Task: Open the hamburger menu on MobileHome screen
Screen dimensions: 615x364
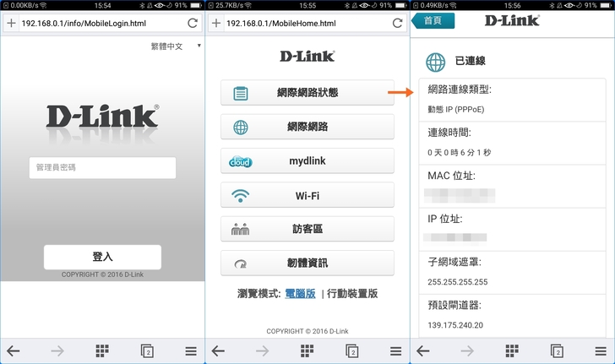Action: (395, 351)
